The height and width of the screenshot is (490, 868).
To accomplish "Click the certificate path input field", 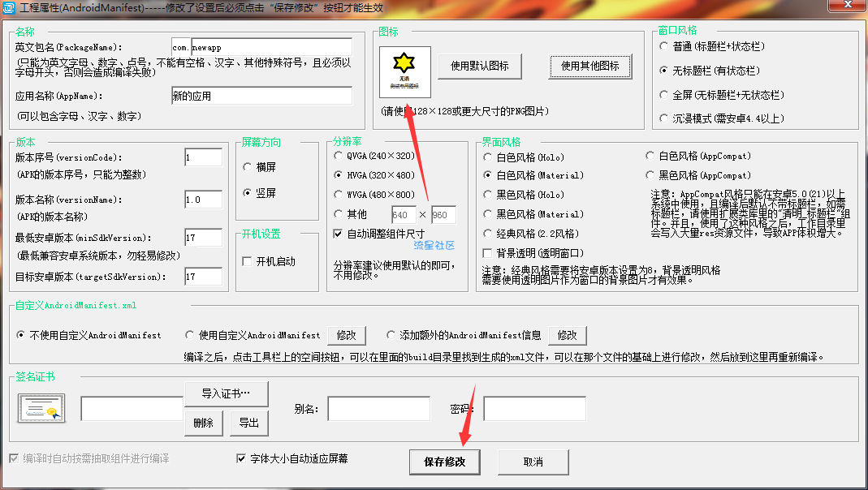I will 132,409.
